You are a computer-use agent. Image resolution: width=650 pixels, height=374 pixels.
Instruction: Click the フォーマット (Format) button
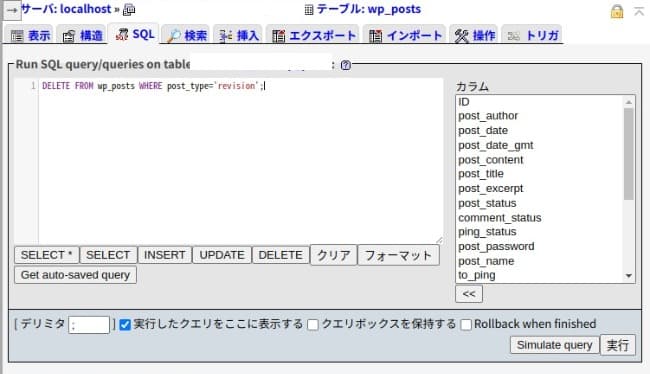(x=398, y=255)
